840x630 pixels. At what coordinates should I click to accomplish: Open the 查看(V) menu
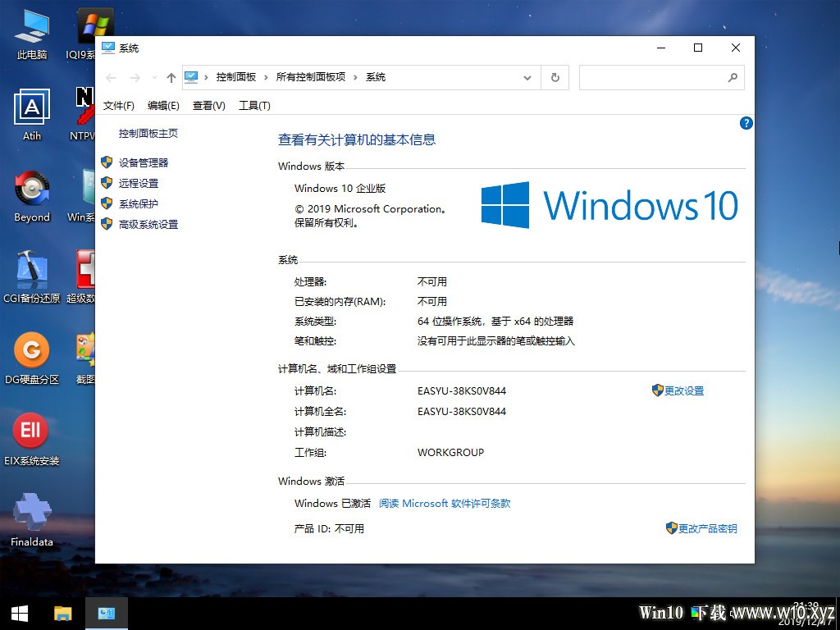[208, 106]
